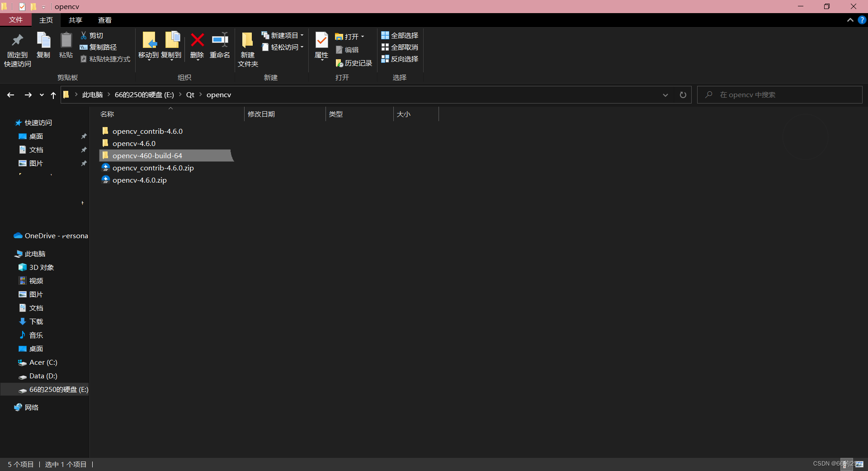Open Acer (C:) drive in sidebar
The height and width of the screenshot is (471, 868).
click(x=43, y=362)
